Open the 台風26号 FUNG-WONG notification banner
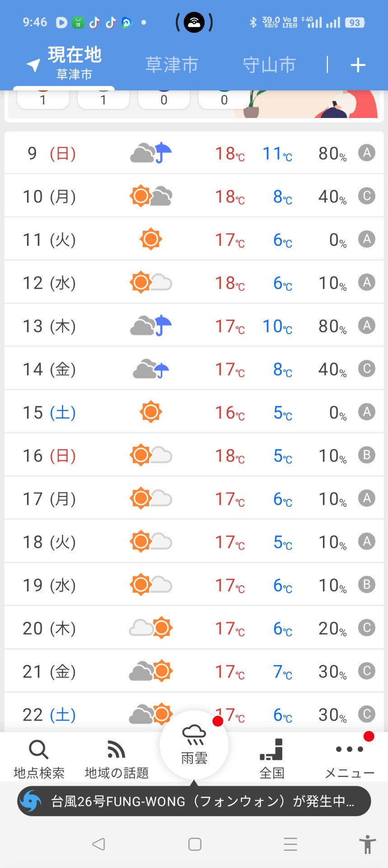 [x=202, y=801]
